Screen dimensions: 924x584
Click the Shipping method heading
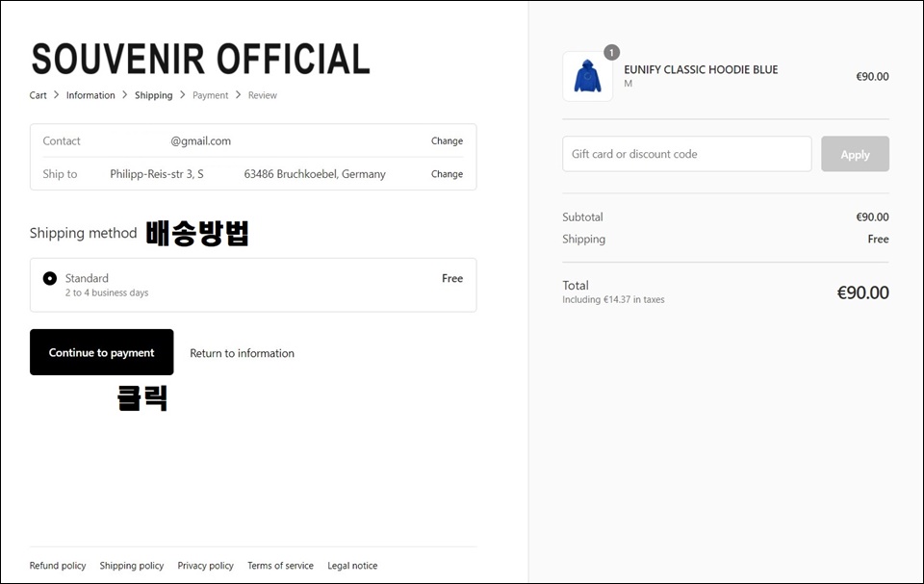coord(83,233)
